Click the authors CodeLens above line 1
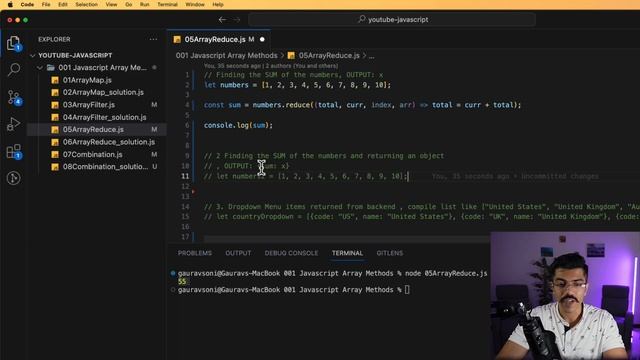Image resolution: width=640 pixels, height=360 pixels. click(x=271, y=66)
